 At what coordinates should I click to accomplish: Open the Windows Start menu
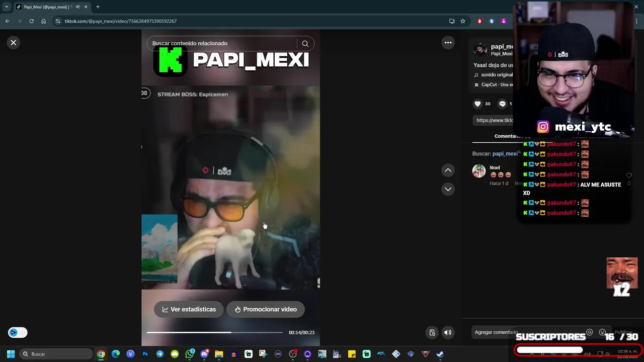pyautogui.click(x=11, y=354)
